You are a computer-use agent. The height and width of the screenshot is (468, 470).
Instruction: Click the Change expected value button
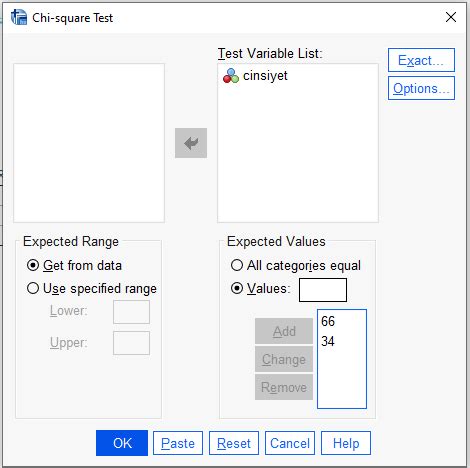click(284, 359)
